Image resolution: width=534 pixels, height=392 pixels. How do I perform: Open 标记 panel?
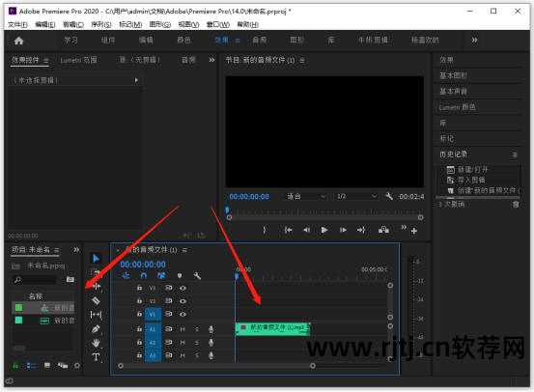pos(447,139)
